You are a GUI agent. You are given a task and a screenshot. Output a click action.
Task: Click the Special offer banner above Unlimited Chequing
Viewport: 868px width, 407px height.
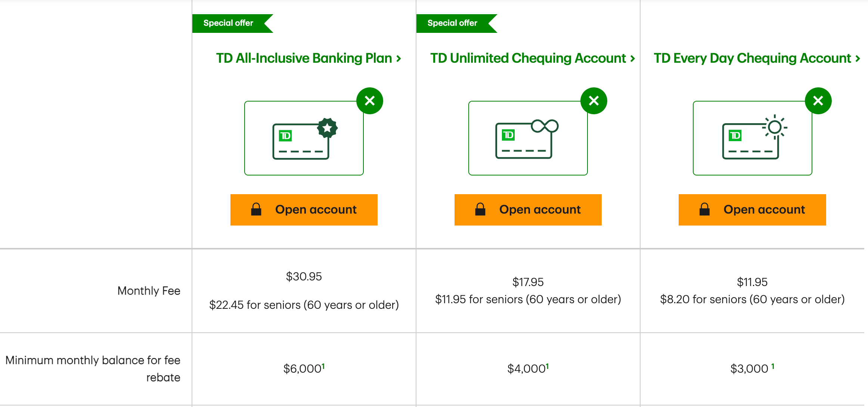[x=453, y=23]
